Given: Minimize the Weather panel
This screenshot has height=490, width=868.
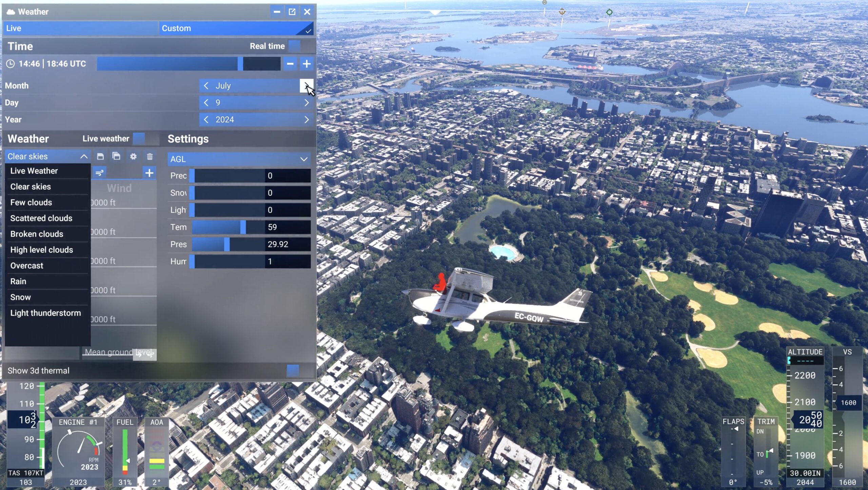Looking at the screenshot, I should (277, 12).
